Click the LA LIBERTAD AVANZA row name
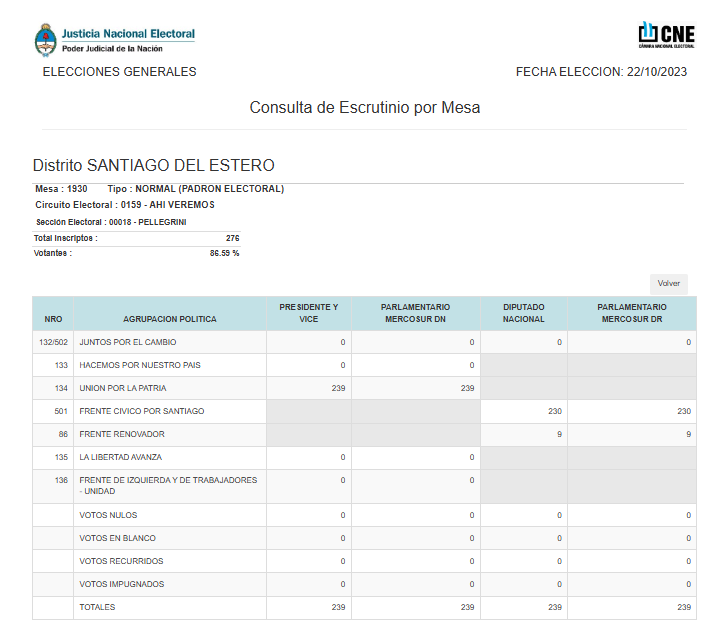The width and height of the screenshot is (725, 629). click(121, 457)
